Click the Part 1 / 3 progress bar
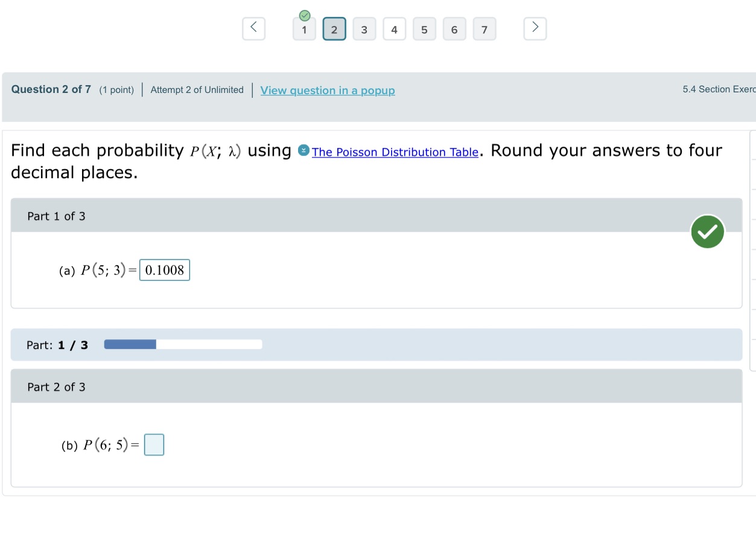Screen dimensions: 756x553 (x=183, y=344)
